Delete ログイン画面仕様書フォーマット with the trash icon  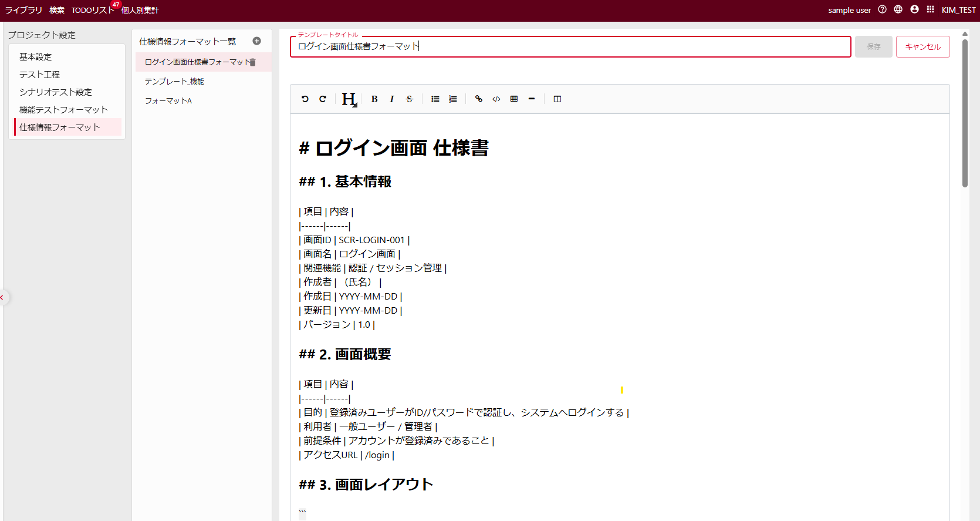click(x=253, y=62)
